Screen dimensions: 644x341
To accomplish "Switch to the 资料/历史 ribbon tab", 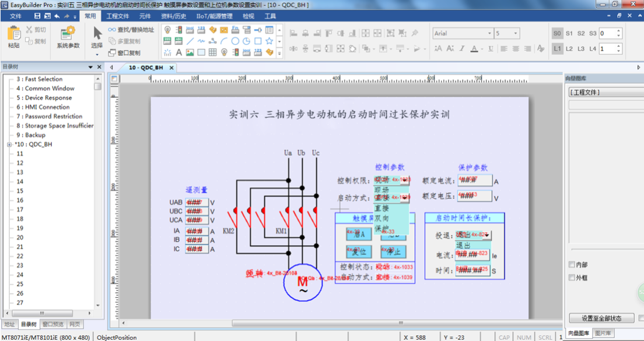I will (x=174, y=16).
